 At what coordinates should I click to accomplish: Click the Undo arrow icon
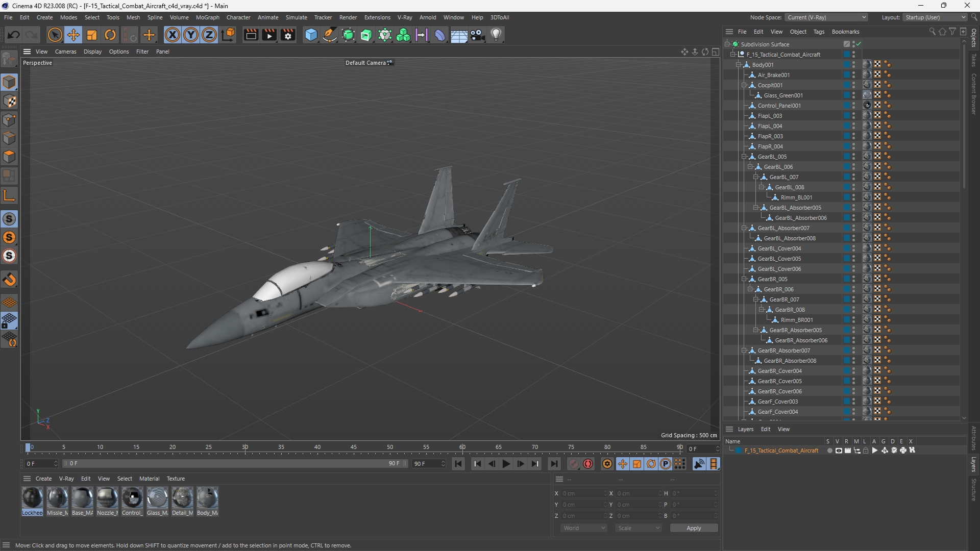pos(14,35)
